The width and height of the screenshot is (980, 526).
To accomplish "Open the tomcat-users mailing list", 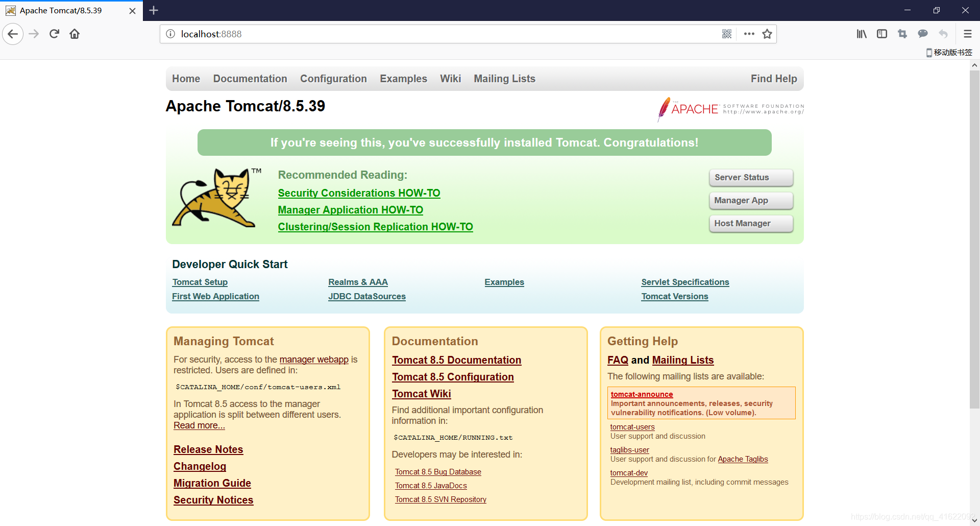I will [x=632, y=427].
